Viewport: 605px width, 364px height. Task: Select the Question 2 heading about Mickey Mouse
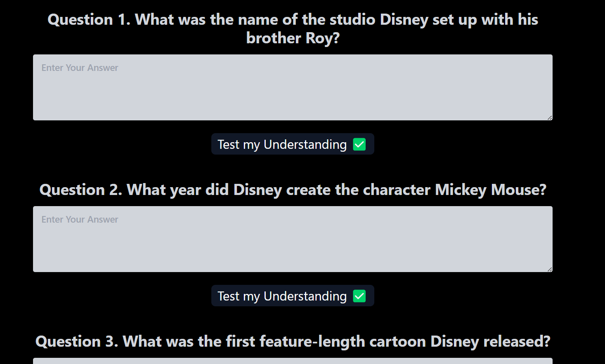point(293,190)
